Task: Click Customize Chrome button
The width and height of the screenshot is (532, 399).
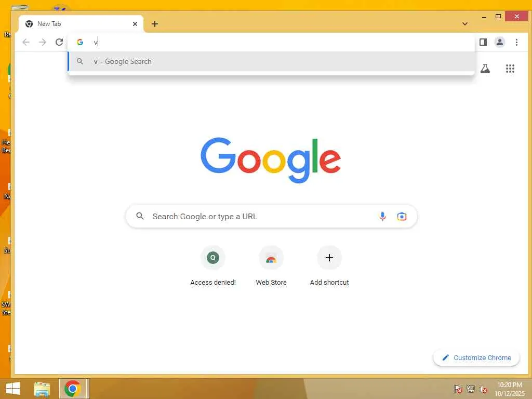Action: pyautogui.click(x=476, y=357)
